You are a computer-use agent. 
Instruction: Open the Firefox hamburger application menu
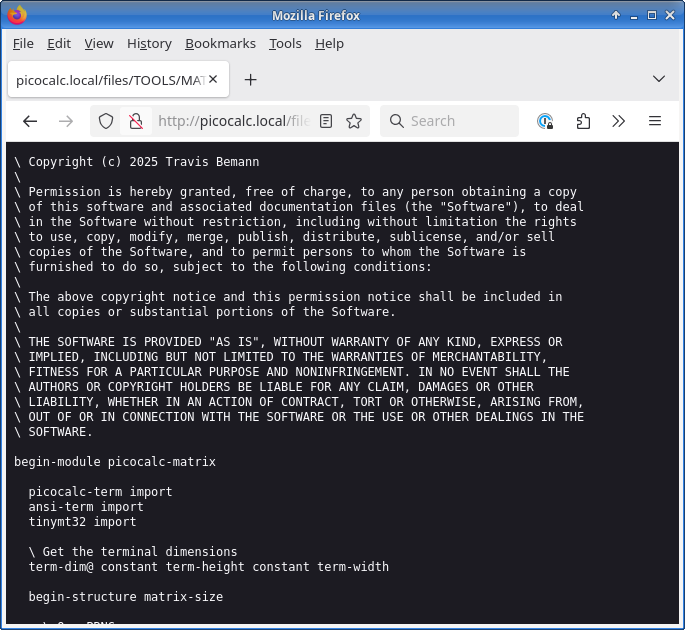tap(655, 121)
